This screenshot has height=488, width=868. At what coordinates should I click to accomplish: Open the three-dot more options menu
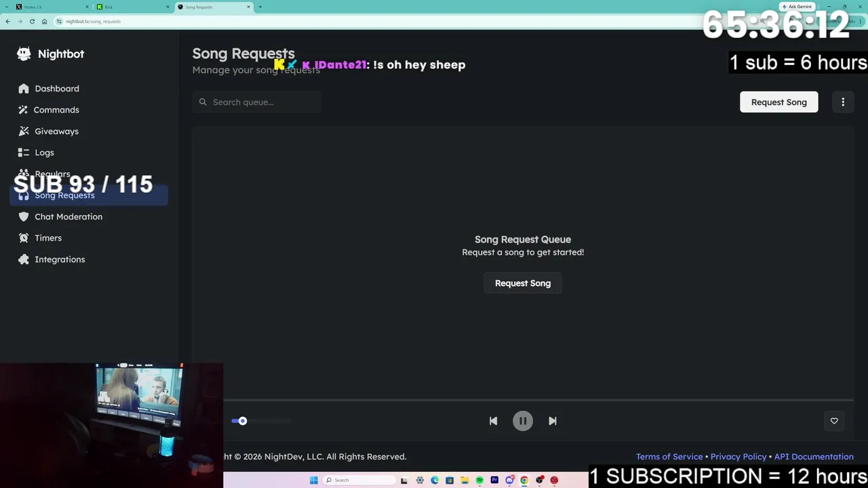[x=843, y=102]
